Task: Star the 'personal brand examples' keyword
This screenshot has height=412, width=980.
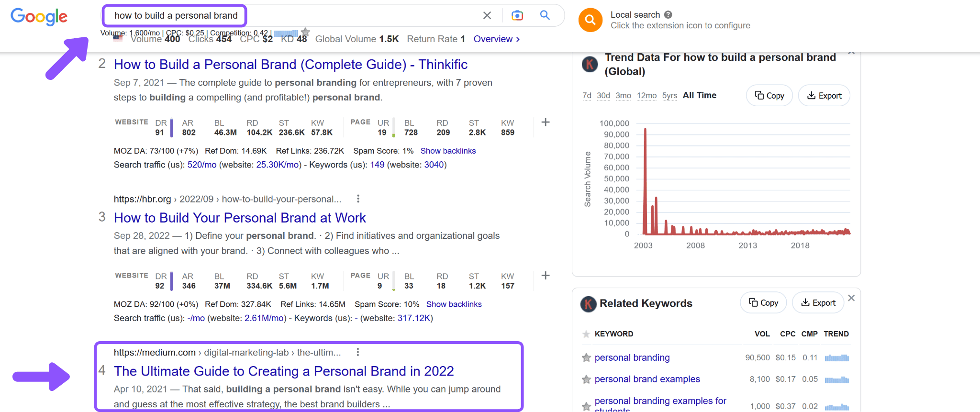Action: pos(586,379)
